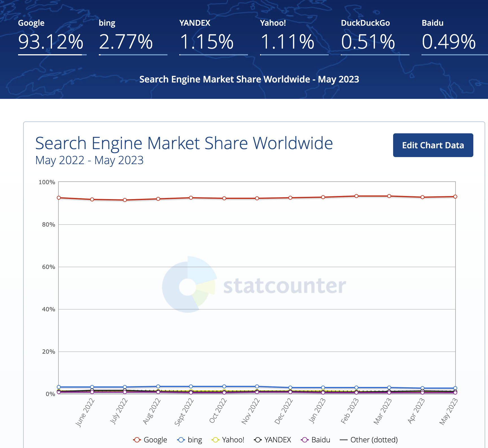Toggle Other (dotted) series in legend
Screen dimensions: 488x448
point(369,440)
